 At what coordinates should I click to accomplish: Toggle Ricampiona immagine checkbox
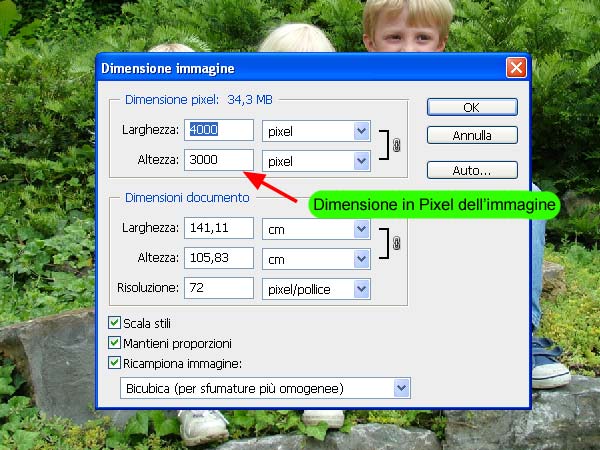[x=114, y=363]
